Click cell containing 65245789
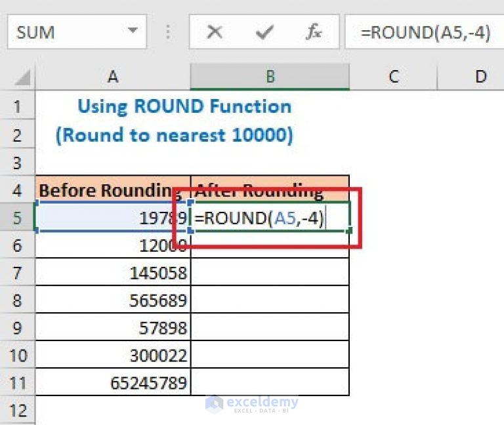The height and width of the screenshot is (425, 504). 113,382
